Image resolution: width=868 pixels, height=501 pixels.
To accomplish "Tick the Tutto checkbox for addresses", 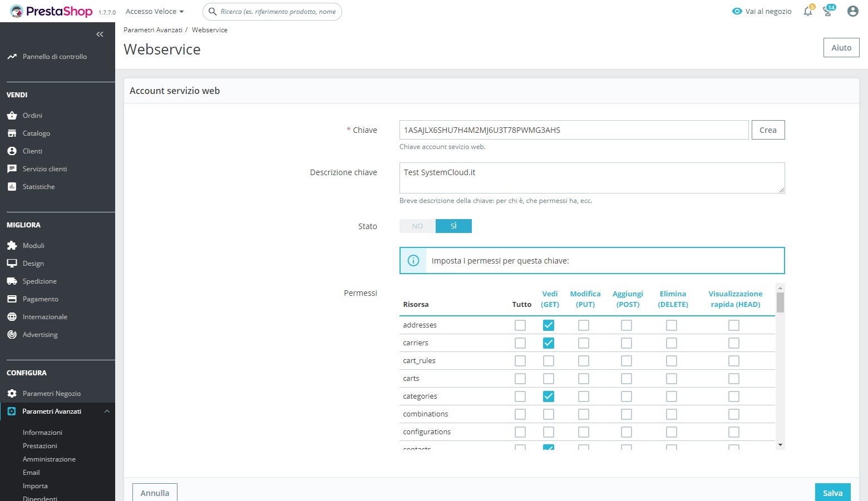I will 520,325.
